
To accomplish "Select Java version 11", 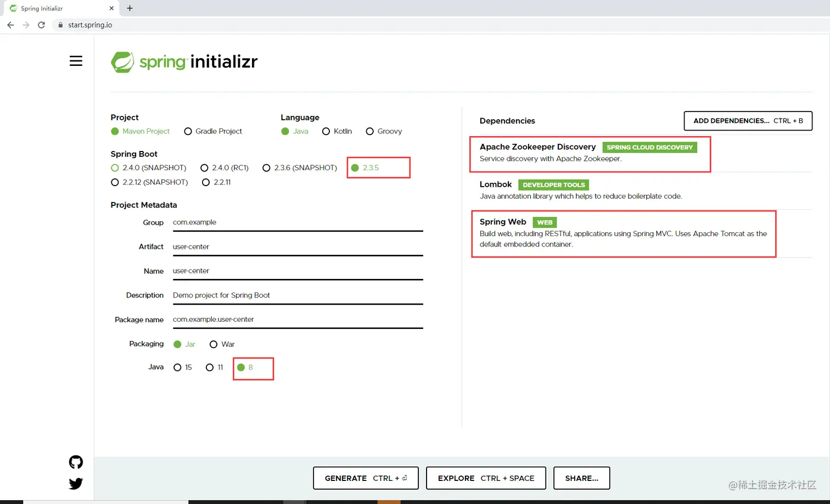I will point(215,367).
